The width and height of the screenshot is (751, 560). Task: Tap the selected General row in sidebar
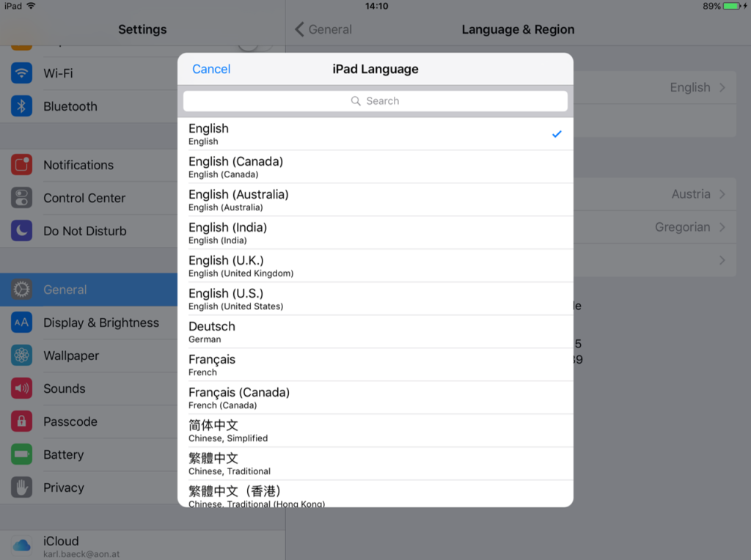89,290
